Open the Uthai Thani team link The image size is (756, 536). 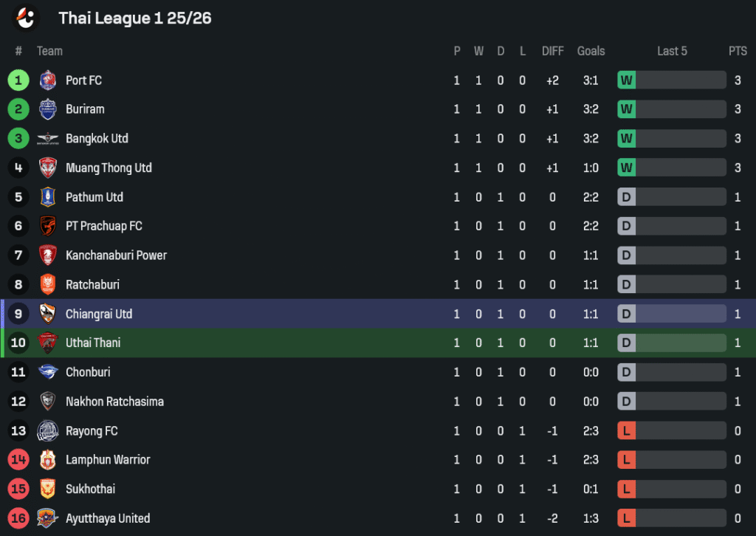tap(93, 343)
